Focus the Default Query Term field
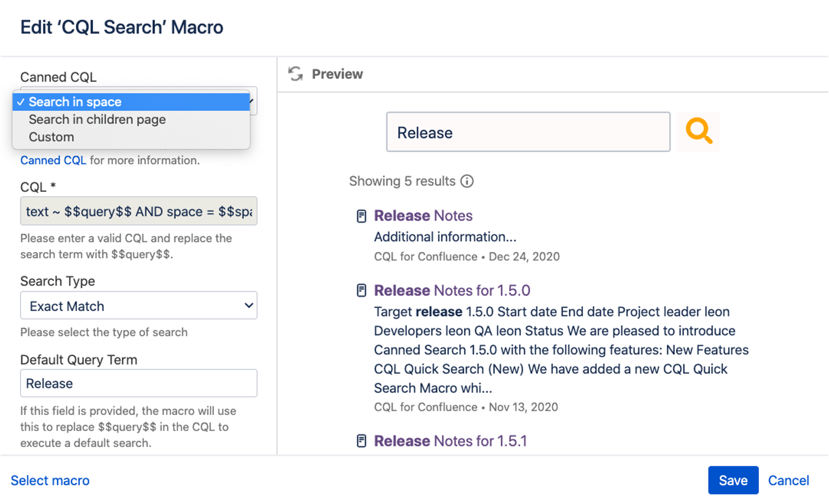 (x=139, y=383)
